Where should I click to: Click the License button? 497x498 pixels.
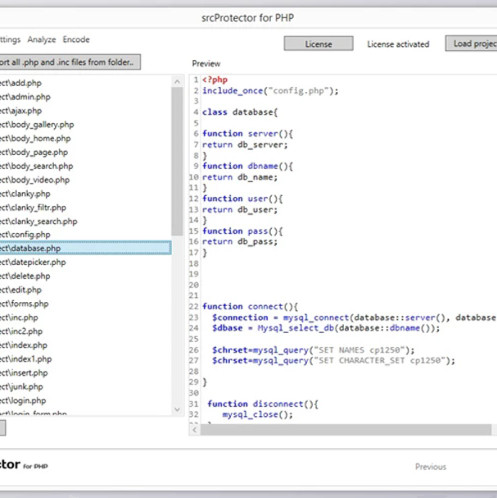pyautogui.click(x=319, y=44)
